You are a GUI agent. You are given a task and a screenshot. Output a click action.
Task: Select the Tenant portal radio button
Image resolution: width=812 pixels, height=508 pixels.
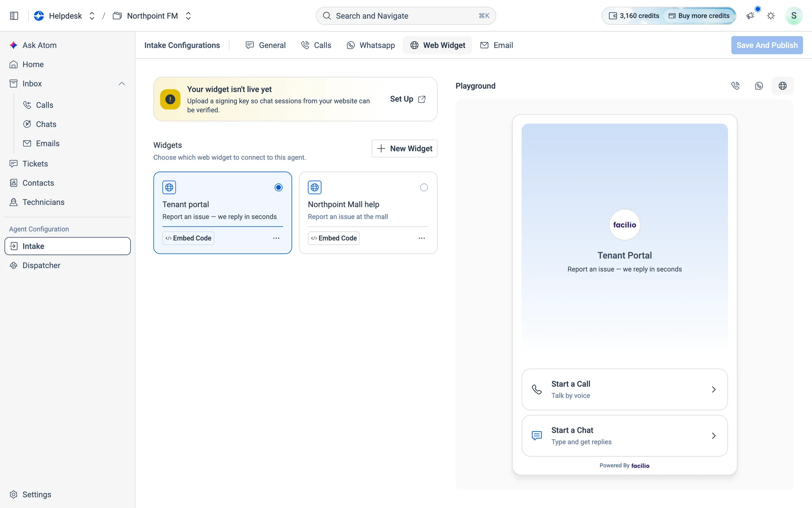(279, 187)
